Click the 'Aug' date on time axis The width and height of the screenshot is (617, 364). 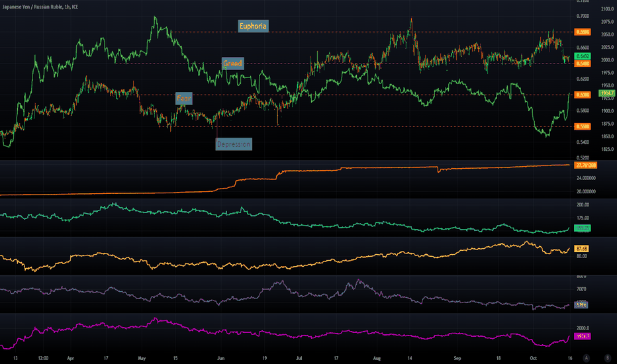377,359
